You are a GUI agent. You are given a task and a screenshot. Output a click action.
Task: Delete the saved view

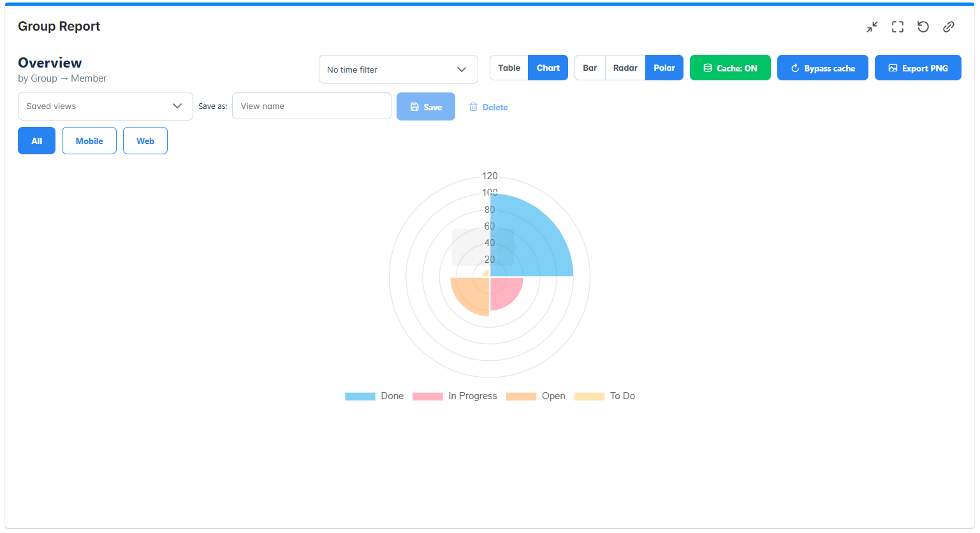pyautogui.click(x=488, y=107)
